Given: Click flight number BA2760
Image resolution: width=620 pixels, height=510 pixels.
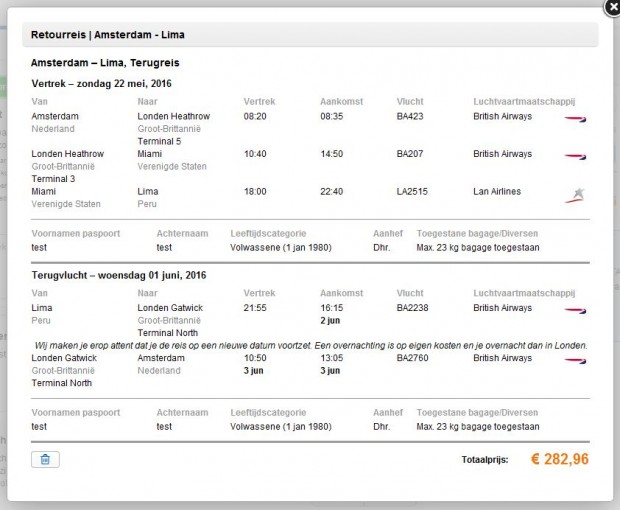Looking at the screenshot, I should pyautogui.click(x=412, y=358).
